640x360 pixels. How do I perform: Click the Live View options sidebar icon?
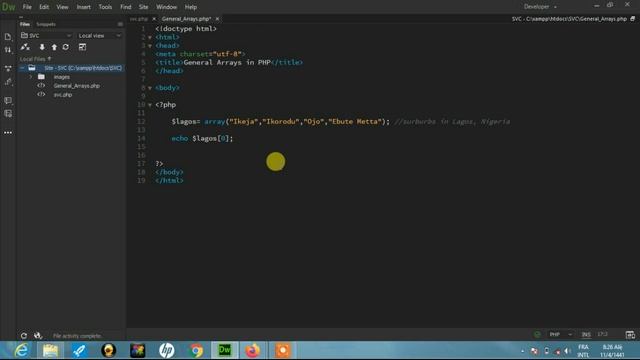[8, 69]
